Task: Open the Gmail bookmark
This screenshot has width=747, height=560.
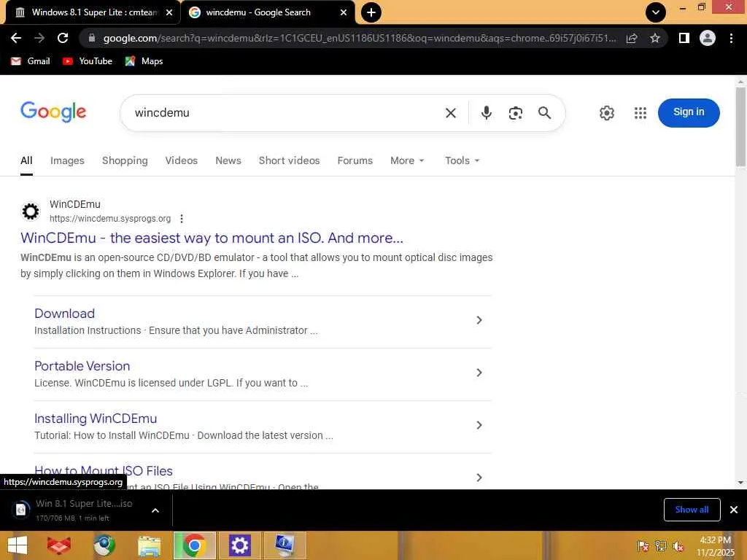Action: pos(31,61)
